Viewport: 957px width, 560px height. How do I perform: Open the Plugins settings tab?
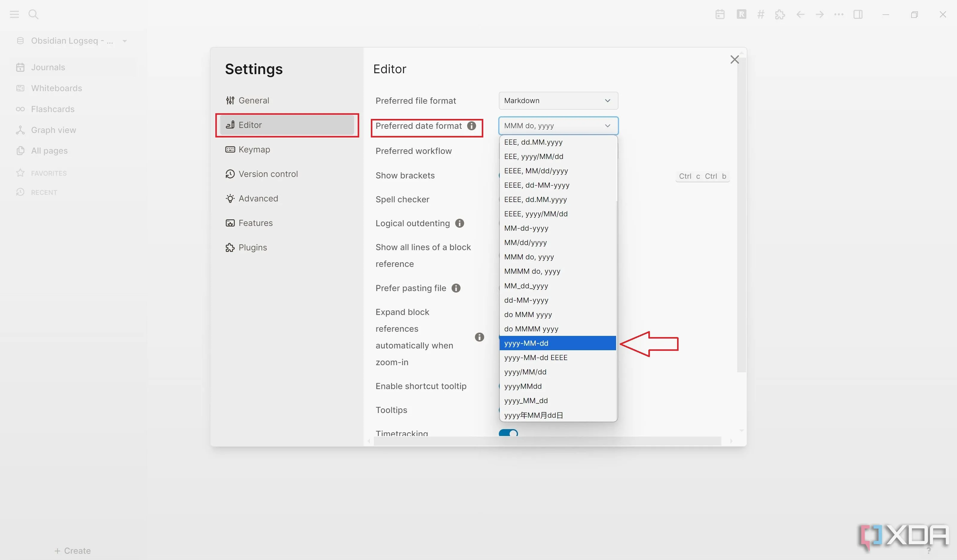point(287,247)
